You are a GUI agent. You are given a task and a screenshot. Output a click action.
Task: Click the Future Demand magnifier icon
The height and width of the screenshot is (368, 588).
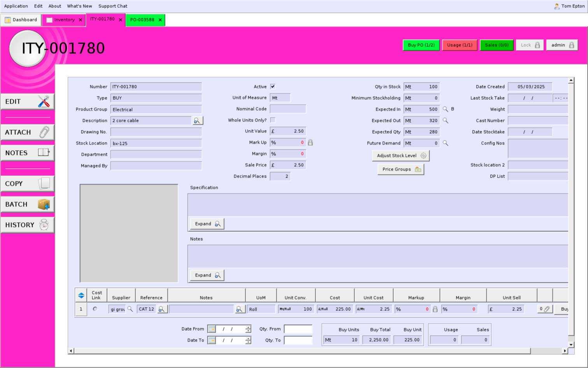coord(445,143)
